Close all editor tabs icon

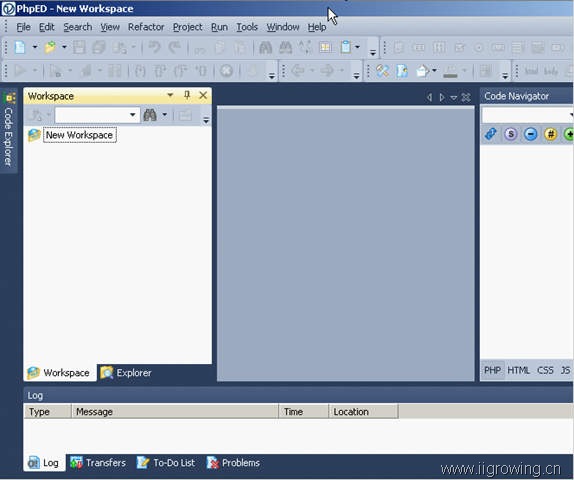(x=466, y=97)
